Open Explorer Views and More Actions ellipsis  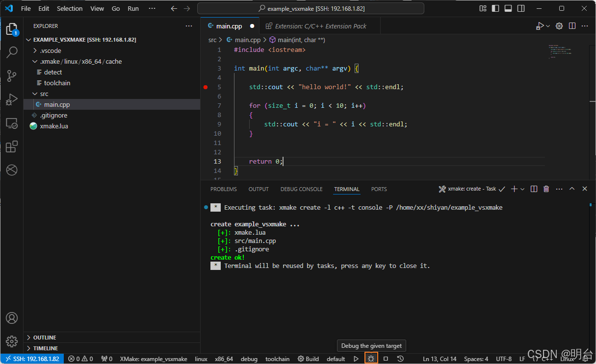click(x=189, y=26)
